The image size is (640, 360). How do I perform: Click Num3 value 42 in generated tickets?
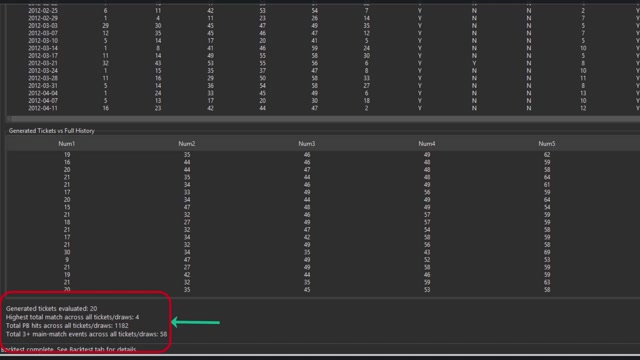(307, 237)
